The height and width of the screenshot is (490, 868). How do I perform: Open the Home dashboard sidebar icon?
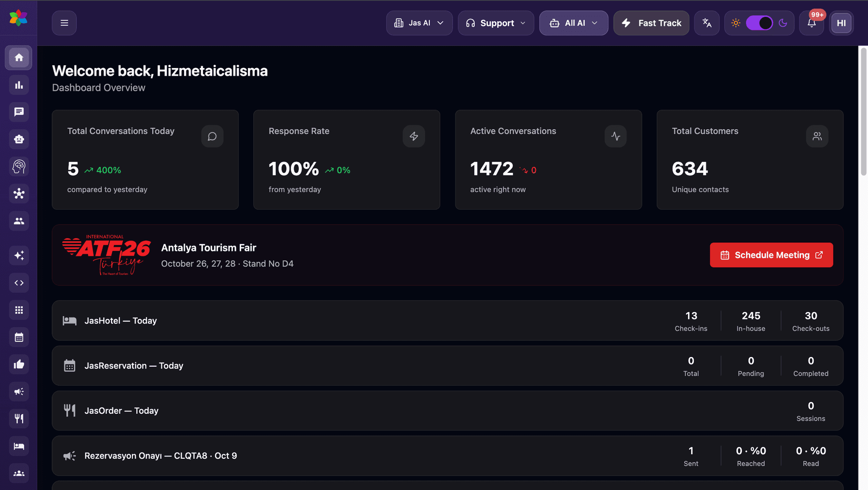pos(19,58)
